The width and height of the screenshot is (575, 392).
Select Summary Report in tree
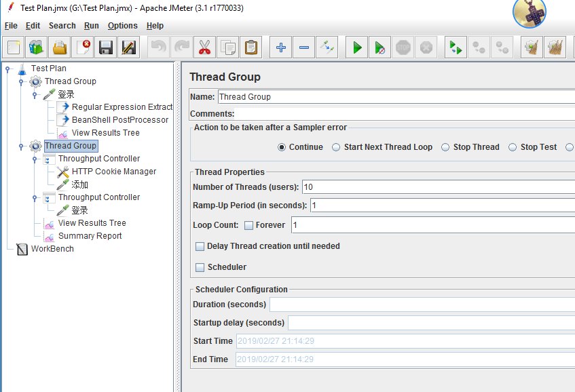pos(90,236)
